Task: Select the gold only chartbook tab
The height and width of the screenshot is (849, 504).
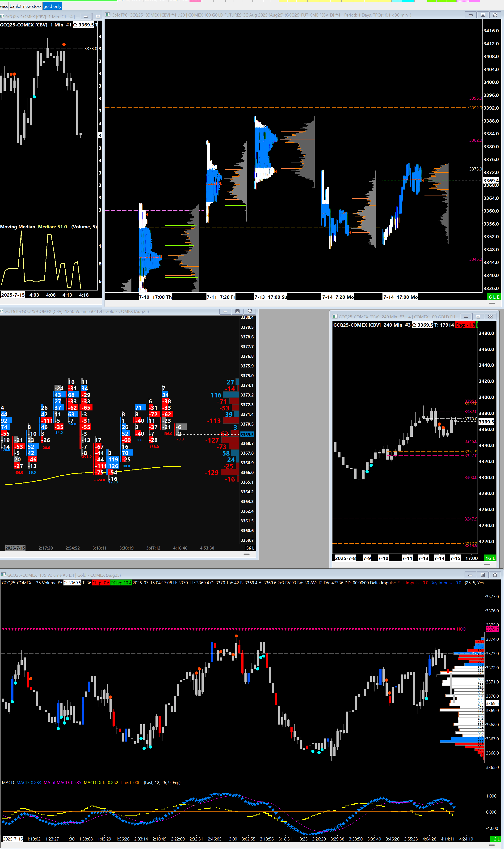Action: tap(52, 6)
